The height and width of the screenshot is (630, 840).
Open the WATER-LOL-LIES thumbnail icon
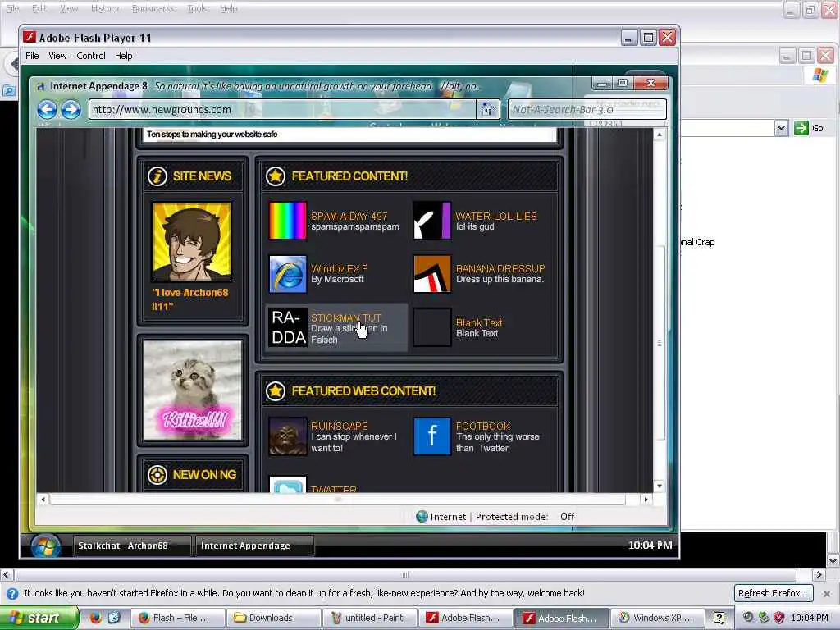432,221
